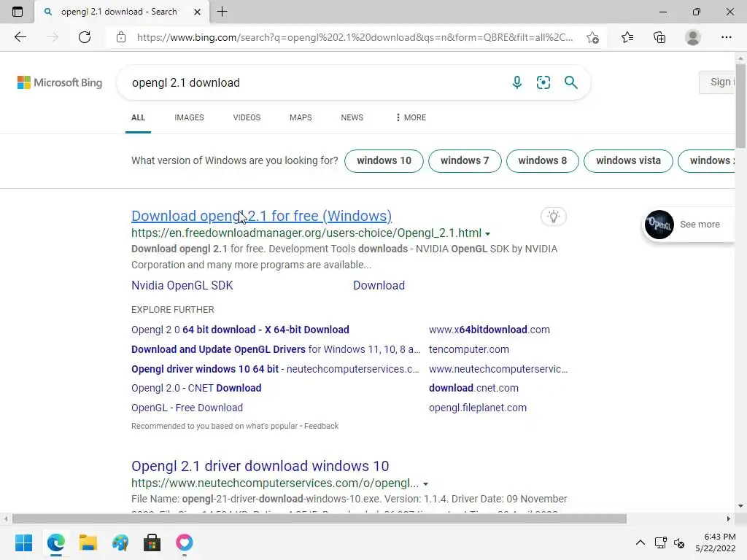Click the pink heart app taskbar icon
The image size is (747, 560).
[185, 542]
